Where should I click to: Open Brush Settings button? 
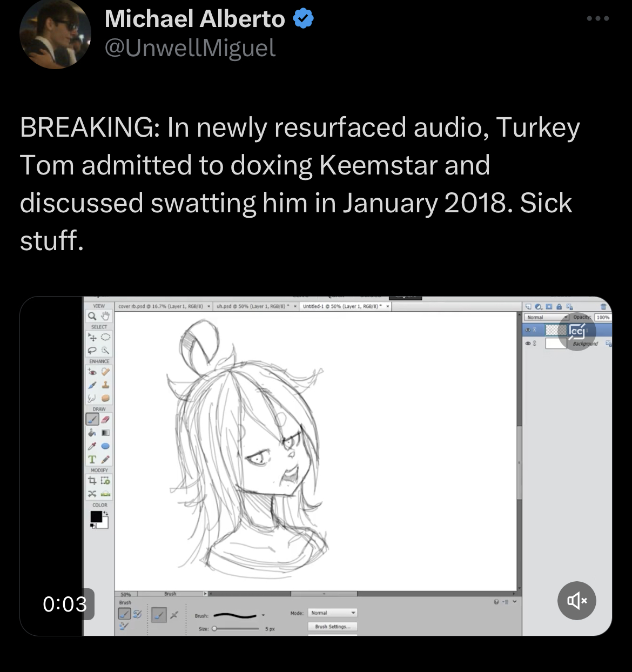[x=333, y=627]
